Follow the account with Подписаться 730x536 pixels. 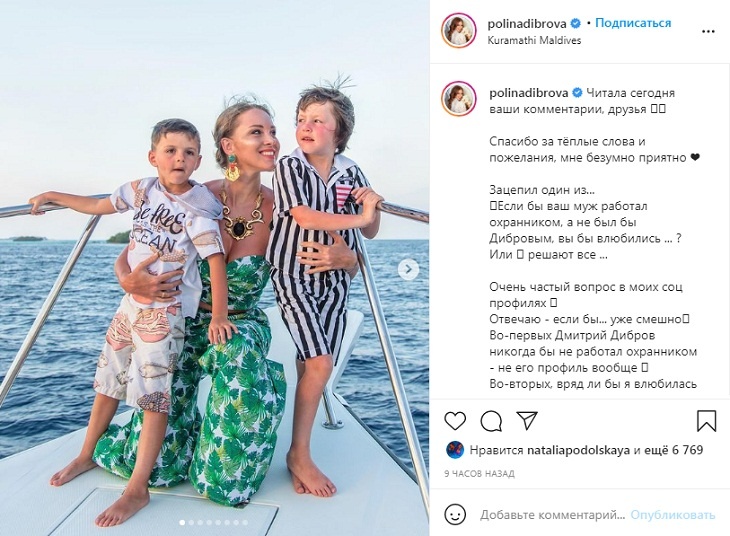633,23
